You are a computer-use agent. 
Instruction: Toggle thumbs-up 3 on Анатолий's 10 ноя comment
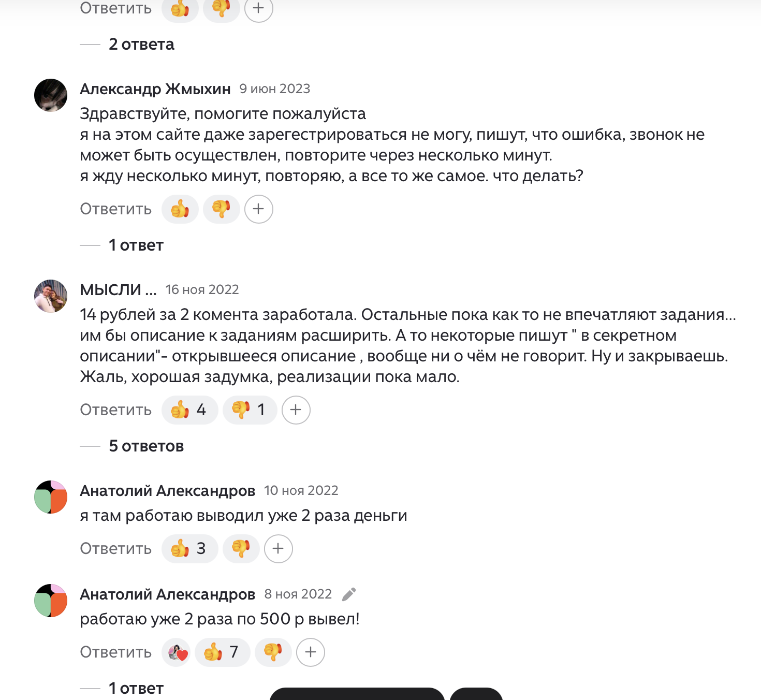189,548
